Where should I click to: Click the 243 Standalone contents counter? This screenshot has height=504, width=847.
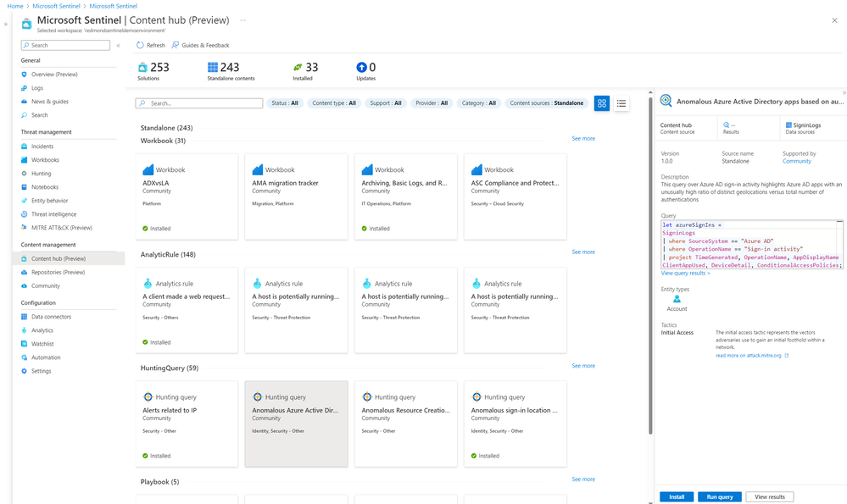tap(231, 70)
